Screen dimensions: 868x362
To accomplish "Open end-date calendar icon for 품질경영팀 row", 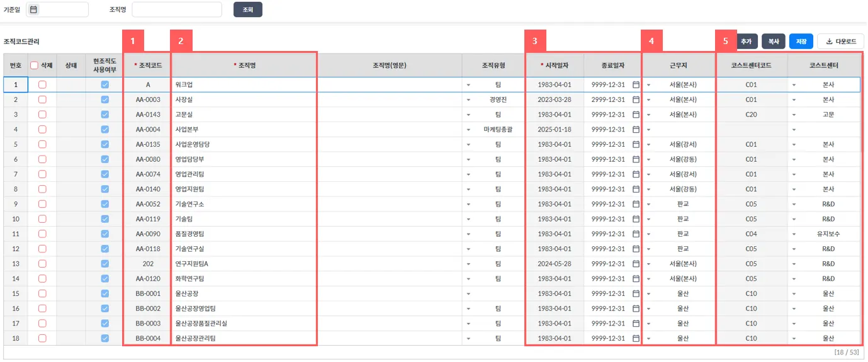I will point(636,234).
